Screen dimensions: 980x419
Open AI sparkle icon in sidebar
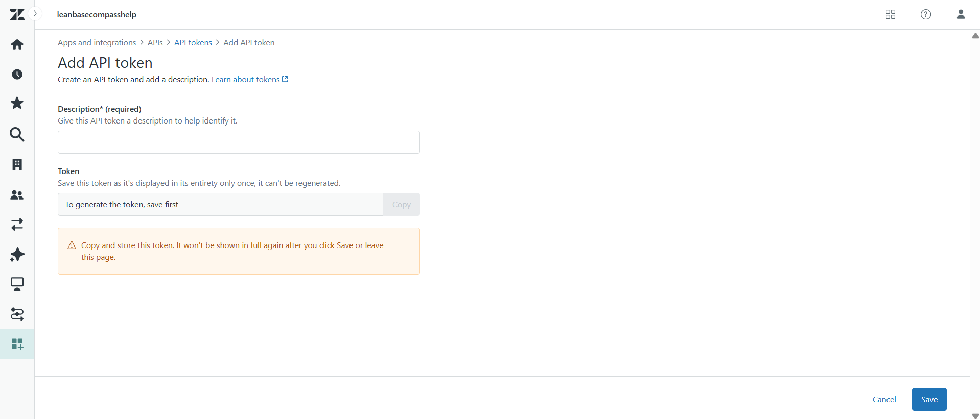[17, 254]
